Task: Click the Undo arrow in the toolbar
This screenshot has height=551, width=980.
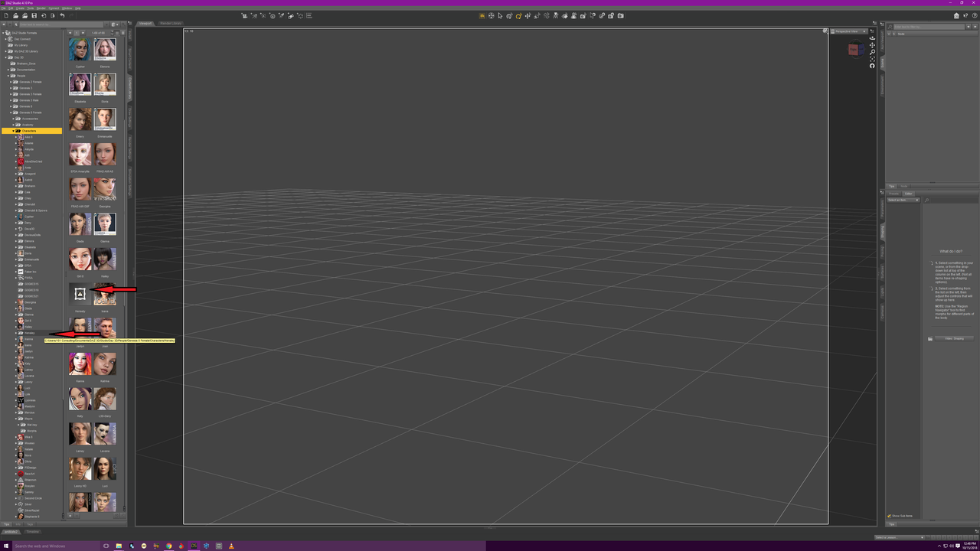Action: click(62, 15)
